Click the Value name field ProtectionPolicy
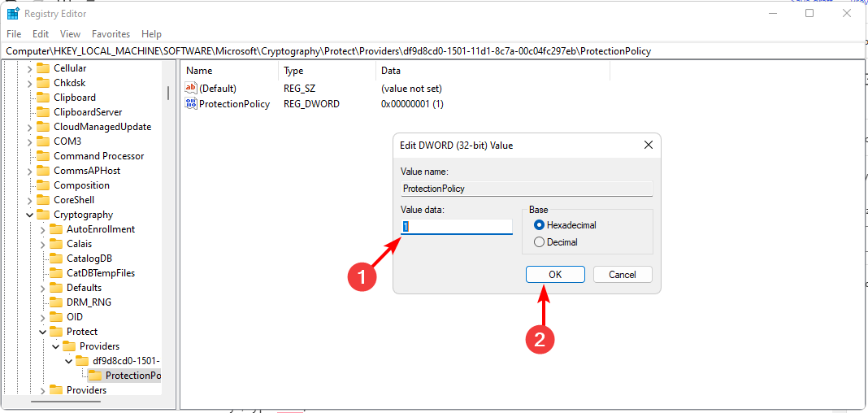Image resolution: width=868 pixels, height=413 pixels. [527, 189]
